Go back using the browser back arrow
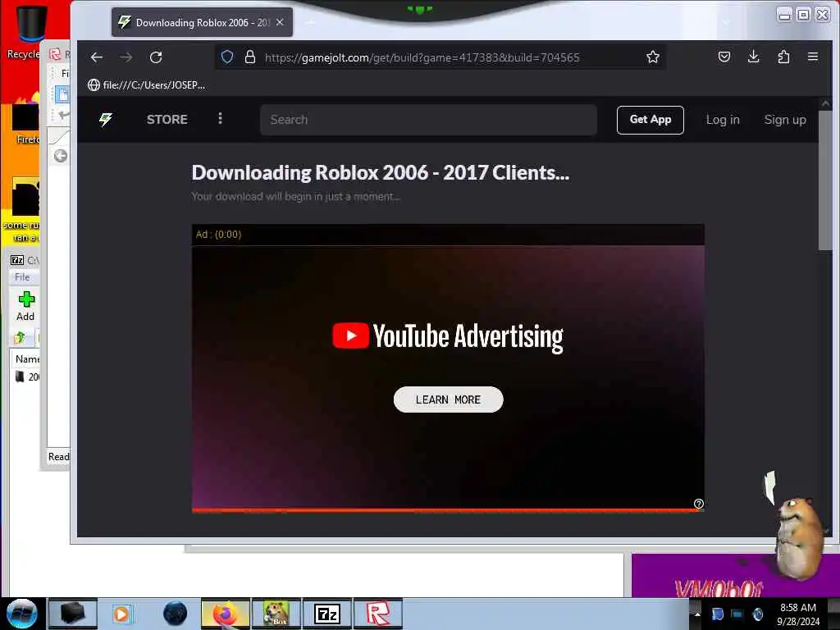This screenshot has height=630, width=840. 97,57
